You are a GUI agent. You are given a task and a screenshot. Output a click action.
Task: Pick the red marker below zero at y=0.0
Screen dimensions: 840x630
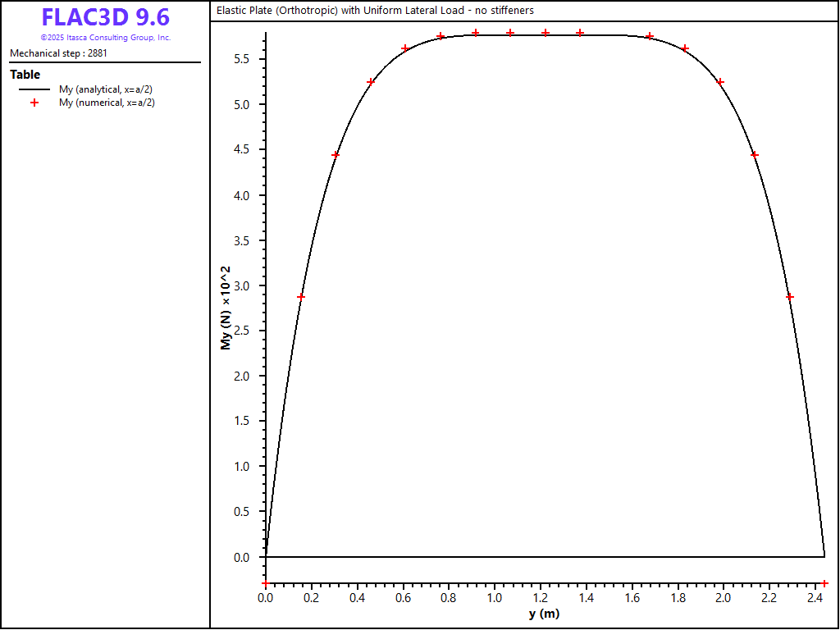click(265, 583)
